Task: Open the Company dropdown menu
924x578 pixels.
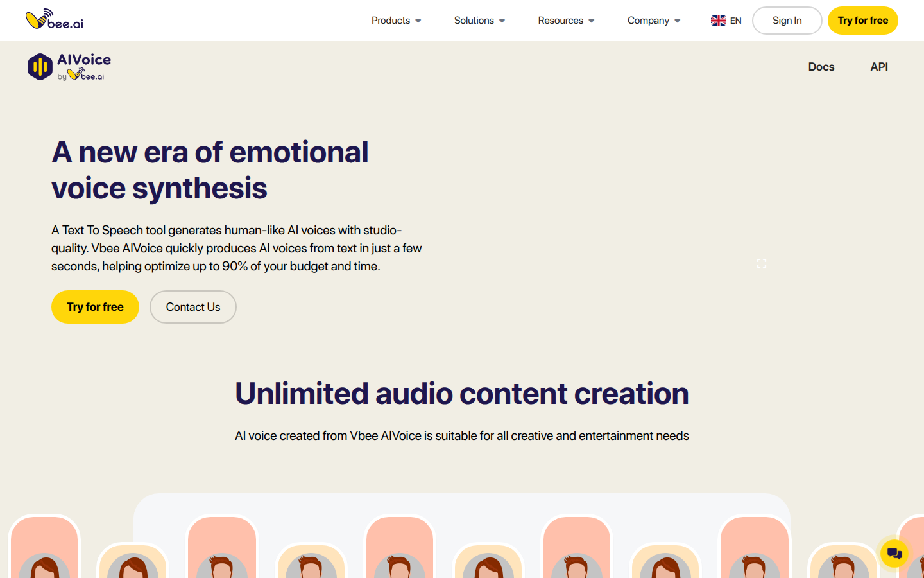Action: pyautogui.click(x=653, y=21)
